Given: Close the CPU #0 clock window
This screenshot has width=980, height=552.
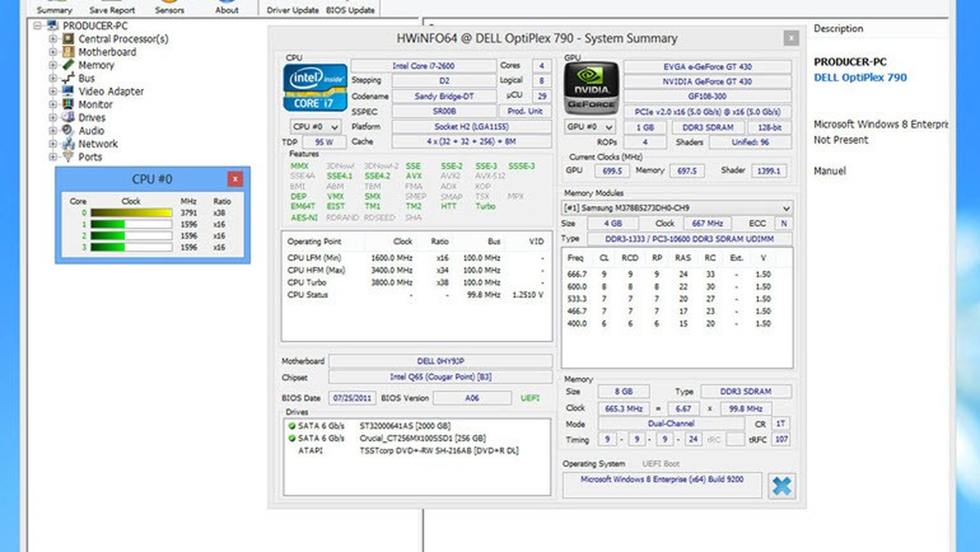Looking at the screenshot, I should (x=235, y=179).
